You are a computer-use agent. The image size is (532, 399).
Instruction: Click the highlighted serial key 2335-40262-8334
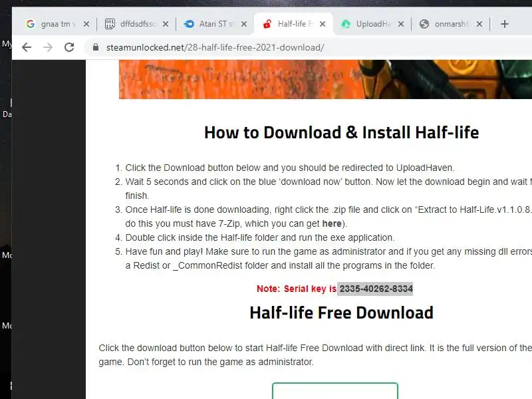(375, 289)
